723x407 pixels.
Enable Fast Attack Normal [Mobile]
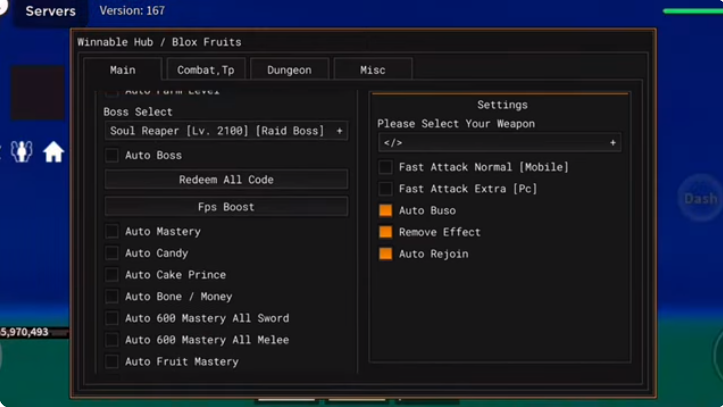385,167
